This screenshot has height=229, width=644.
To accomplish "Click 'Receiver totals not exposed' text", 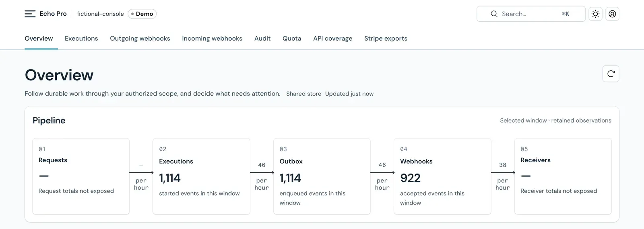I will click(x=559, y=191).
